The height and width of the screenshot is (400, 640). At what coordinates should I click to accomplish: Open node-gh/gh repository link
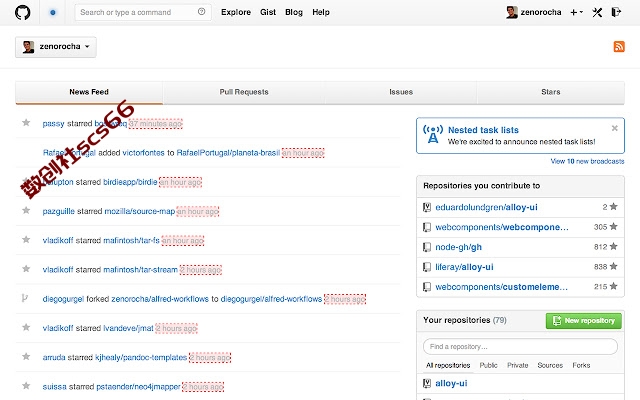pos(458,247)
